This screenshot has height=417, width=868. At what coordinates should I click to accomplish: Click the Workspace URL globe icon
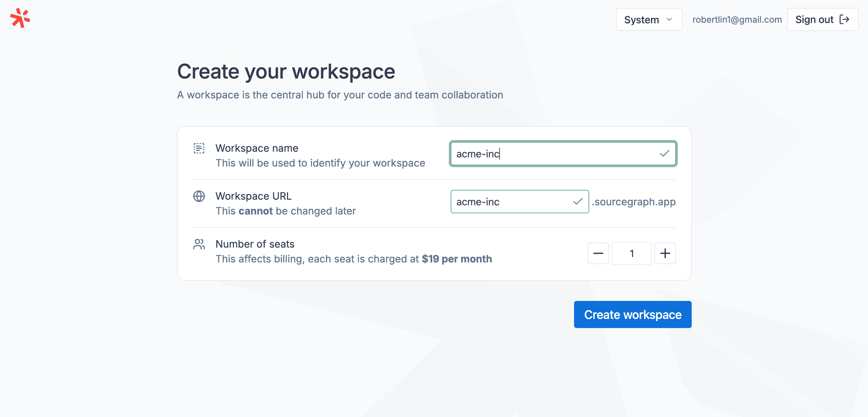click(x=199, y=196)
